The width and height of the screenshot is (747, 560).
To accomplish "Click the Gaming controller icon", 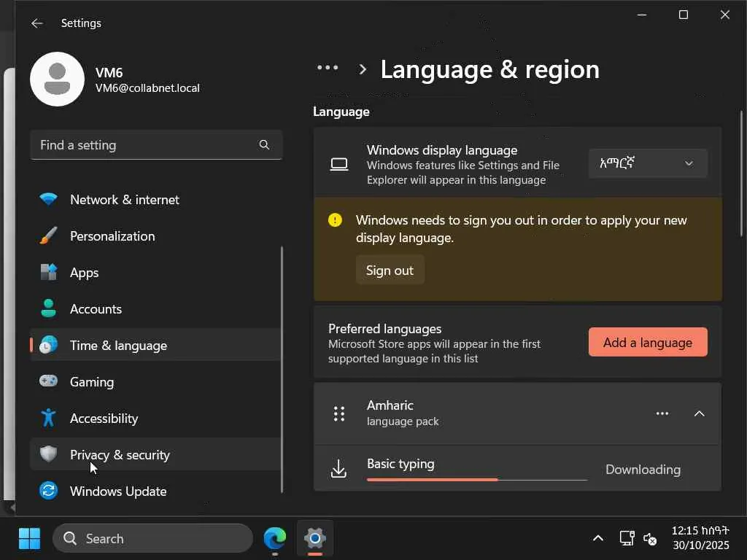I will click(49, 381).
